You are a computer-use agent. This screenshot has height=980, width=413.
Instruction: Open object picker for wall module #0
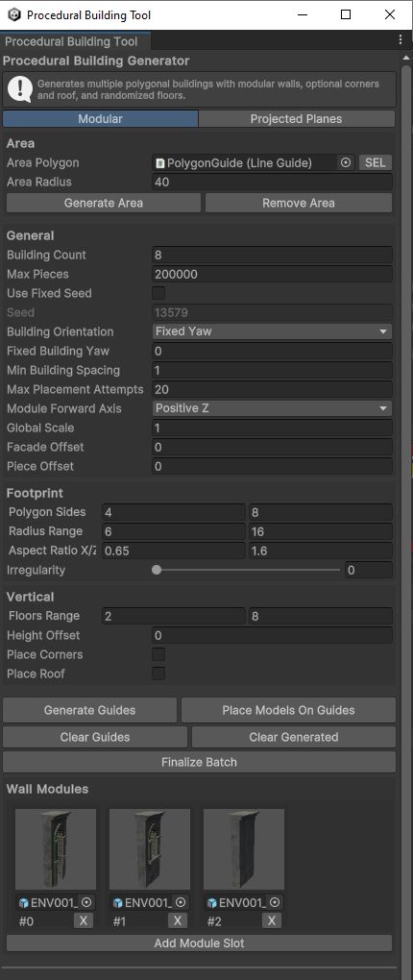pyautogui.click(x=86, y=902)
